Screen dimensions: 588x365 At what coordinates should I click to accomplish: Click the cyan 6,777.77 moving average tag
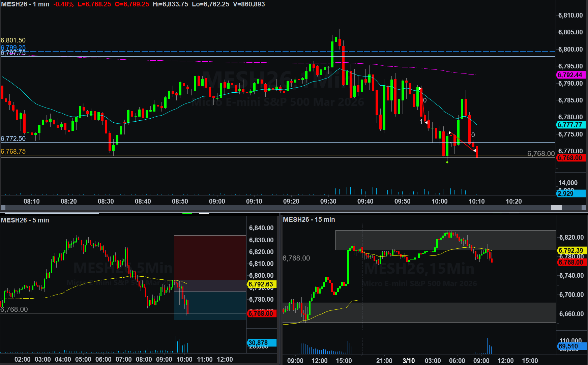[570, 125]
